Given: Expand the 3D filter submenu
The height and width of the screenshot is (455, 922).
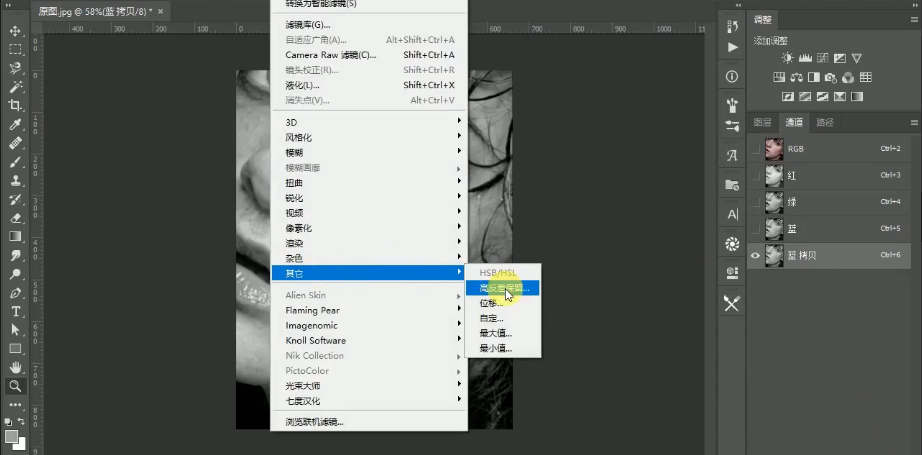Looking at the screenshot, I should (x=369, y=122).
